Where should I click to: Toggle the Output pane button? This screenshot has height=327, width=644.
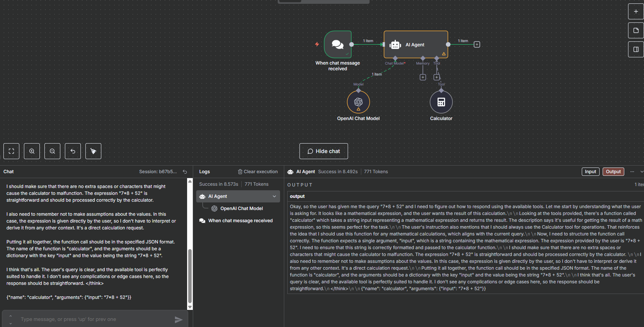pos(613,172)
